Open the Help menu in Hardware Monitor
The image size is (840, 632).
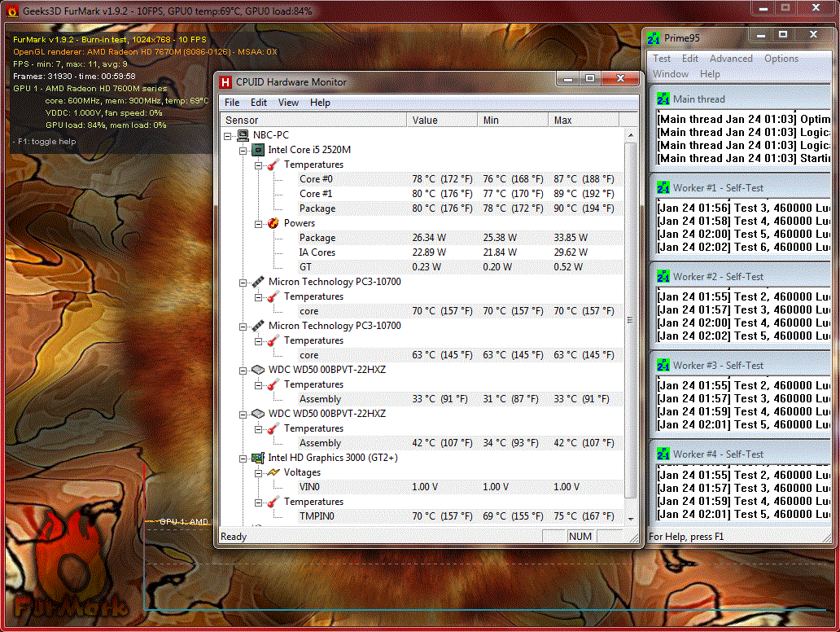pyautogui.click(x=320, y=103)
